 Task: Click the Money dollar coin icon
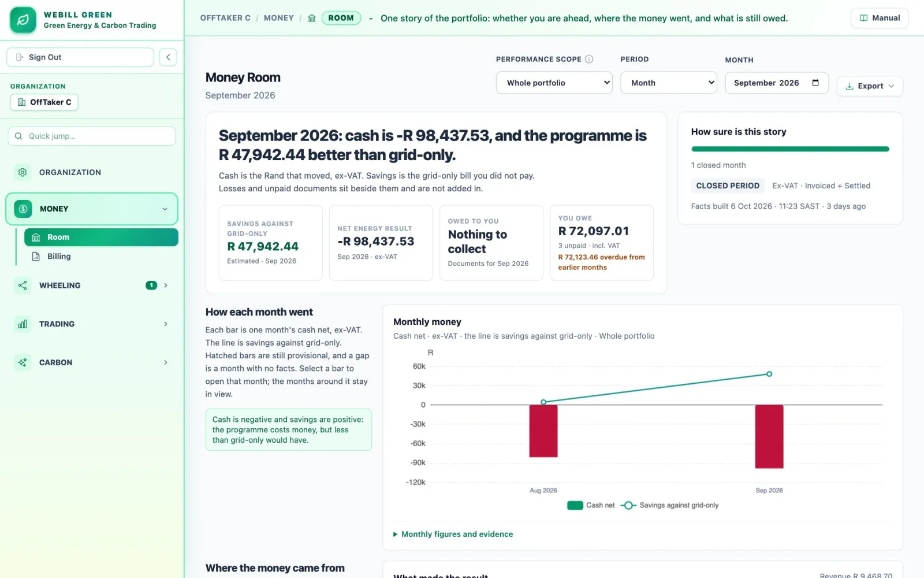(23, 209)
